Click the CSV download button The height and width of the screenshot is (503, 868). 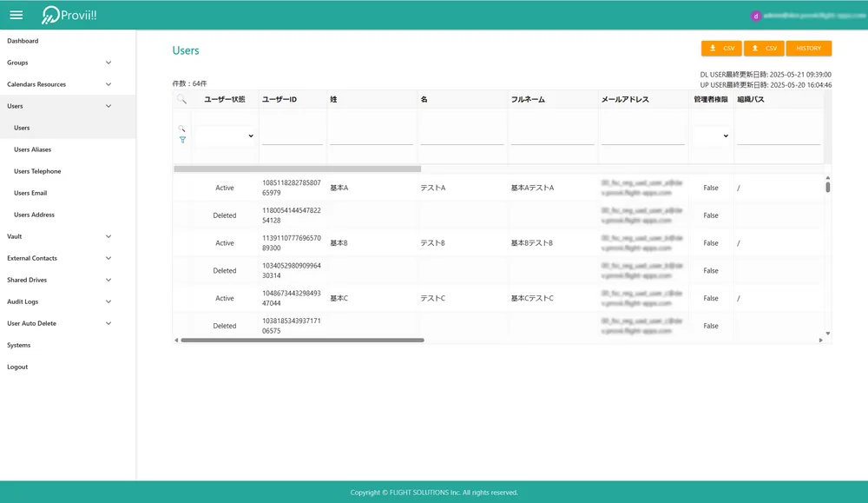pos(721,48)
